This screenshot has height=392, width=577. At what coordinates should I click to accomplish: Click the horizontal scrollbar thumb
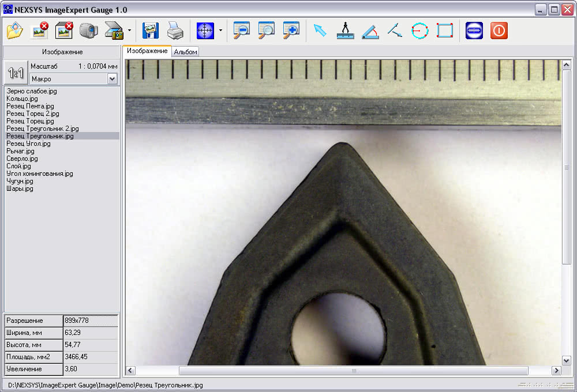353,371
